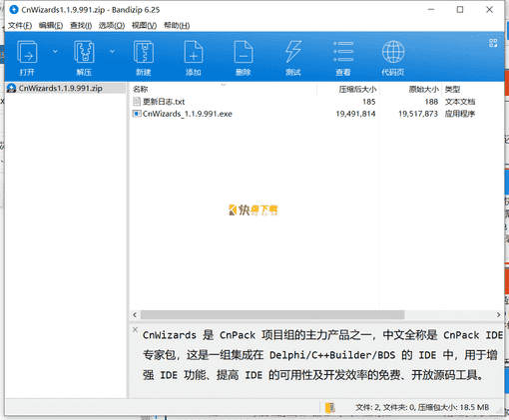Open the 帮助(H) menu
Image resolution: width=509 pixels, height=420 pixels.
pyautogui.click(x=177, y=26)
